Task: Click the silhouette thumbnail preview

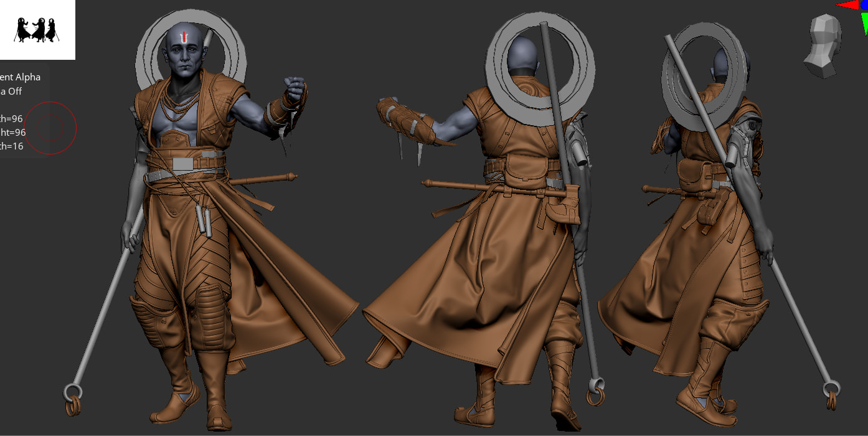Action: [x=37, y=30]
